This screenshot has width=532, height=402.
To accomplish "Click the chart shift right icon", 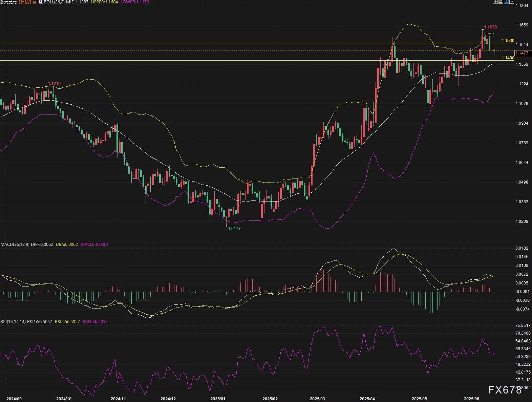I will pyautogui.click(x=512, y=2).
